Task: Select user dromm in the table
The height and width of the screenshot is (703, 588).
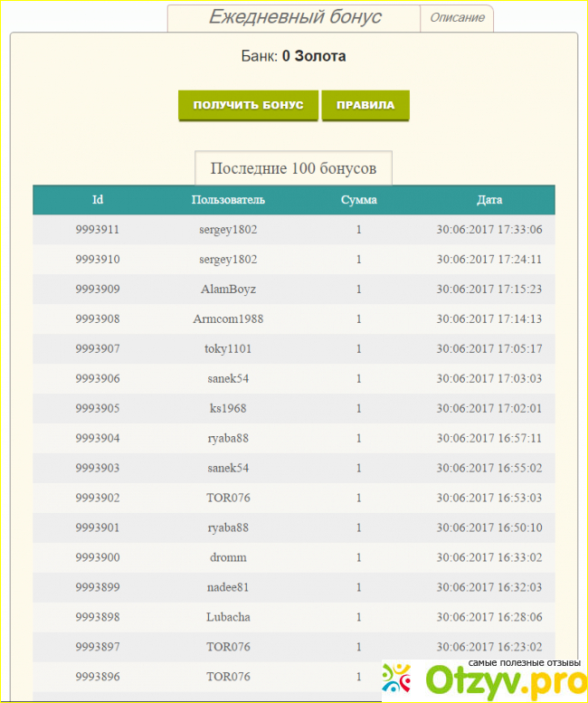Action: tap(228, 558)
